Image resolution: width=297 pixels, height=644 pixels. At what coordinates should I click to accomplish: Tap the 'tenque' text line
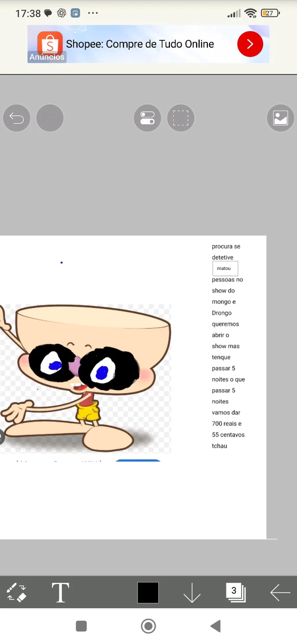(x=221, y=357)
